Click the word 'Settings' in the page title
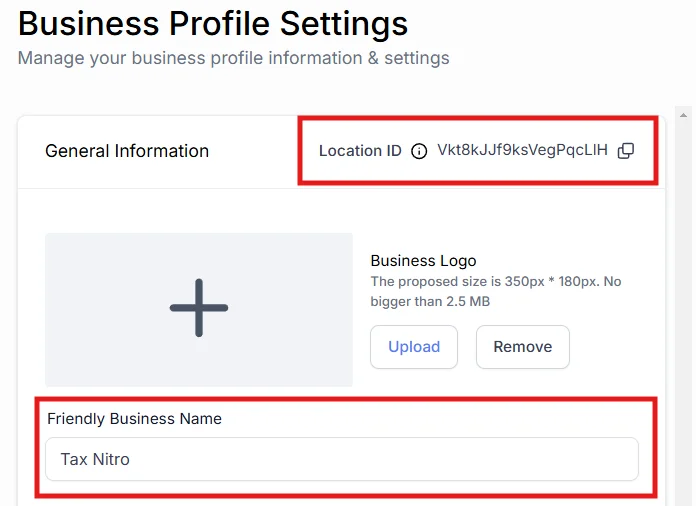696x506 pixels. coord(344,24)
